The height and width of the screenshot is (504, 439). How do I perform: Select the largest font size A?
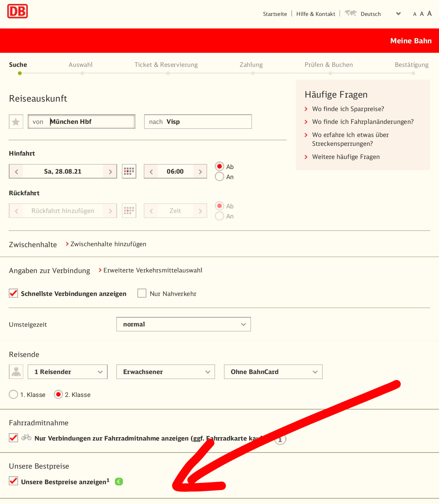point(429,13)
